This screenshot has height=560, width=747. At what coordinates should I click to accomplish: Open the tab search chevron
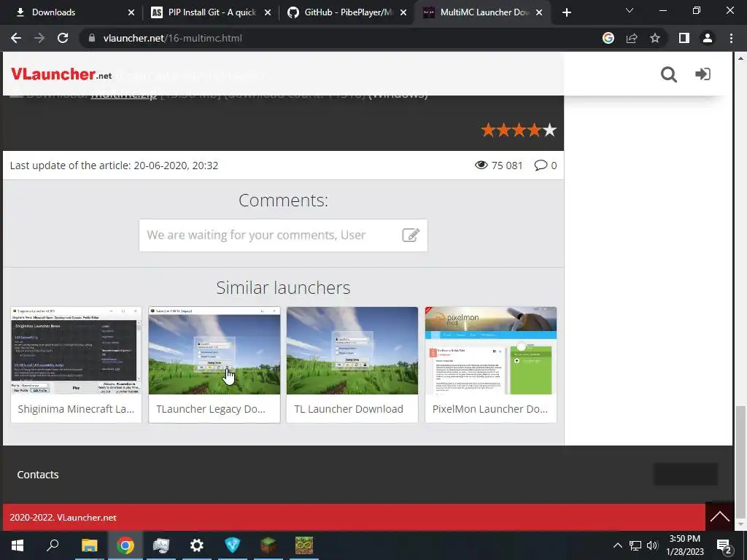630,10
